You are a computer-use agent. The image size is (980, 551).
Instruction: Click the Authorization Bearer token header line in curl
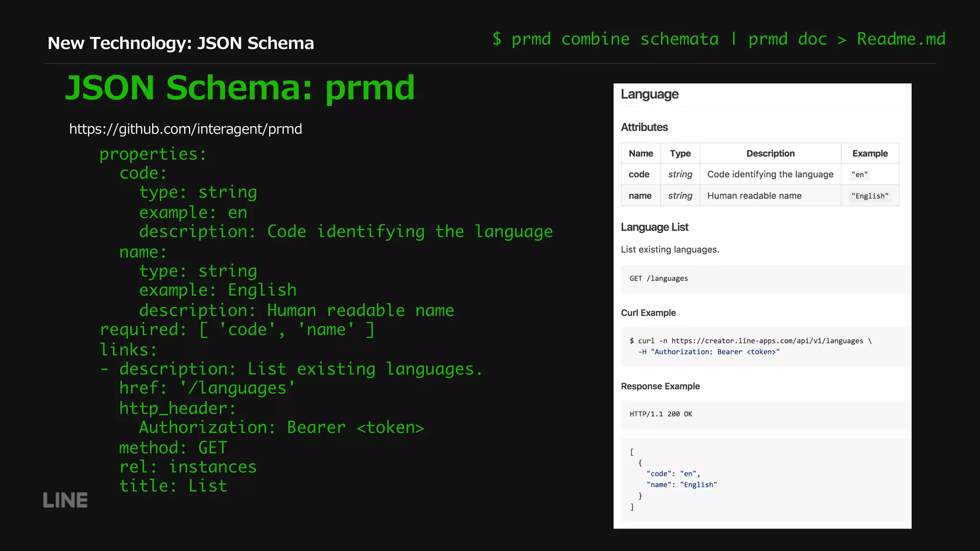coord(709,352)
